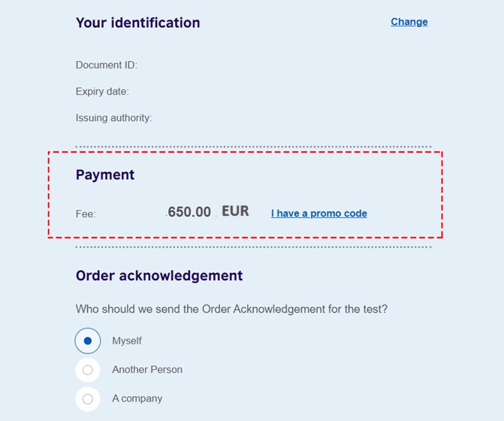Choose the Another Person radio button circle

(x=88, y=370)
